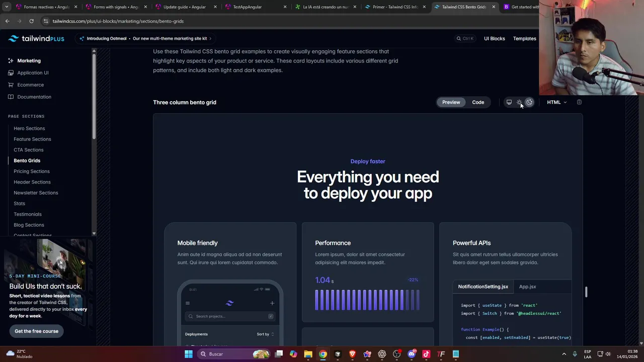Screen dimensions: 644x362
Task: Click Get the free course button
Action: tap(36, 331)
